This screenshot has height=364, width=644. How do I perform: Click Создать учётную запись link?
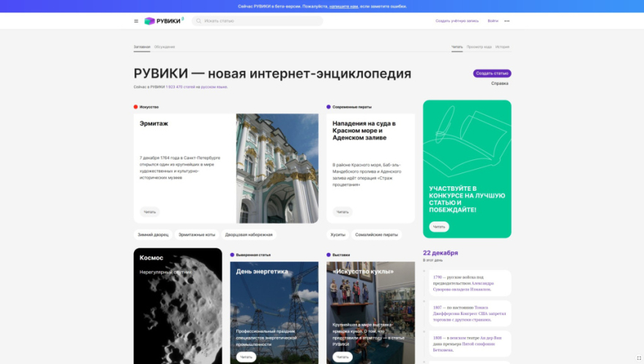tap(457, 21)
